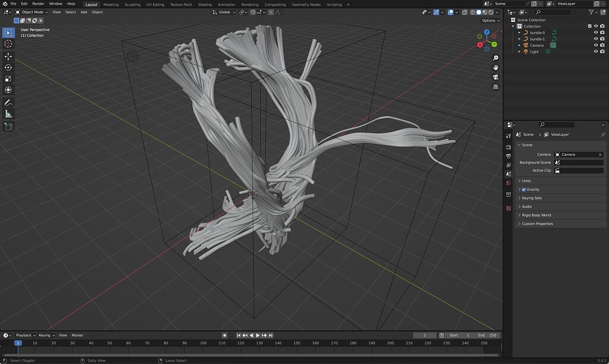609x364 pixels.
Task: Open the Object Mode dropdown
Action: tap(33, 12)
